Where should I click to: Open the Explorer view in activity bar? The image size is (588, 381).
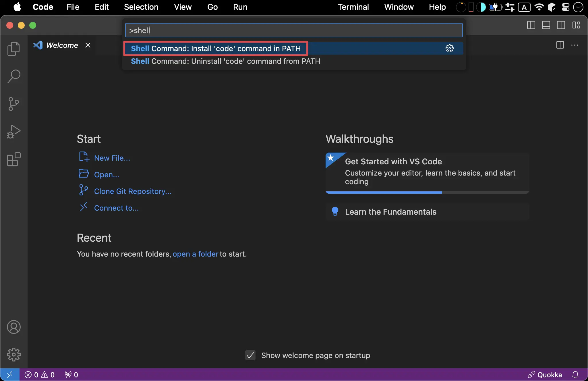click(13, 49)
